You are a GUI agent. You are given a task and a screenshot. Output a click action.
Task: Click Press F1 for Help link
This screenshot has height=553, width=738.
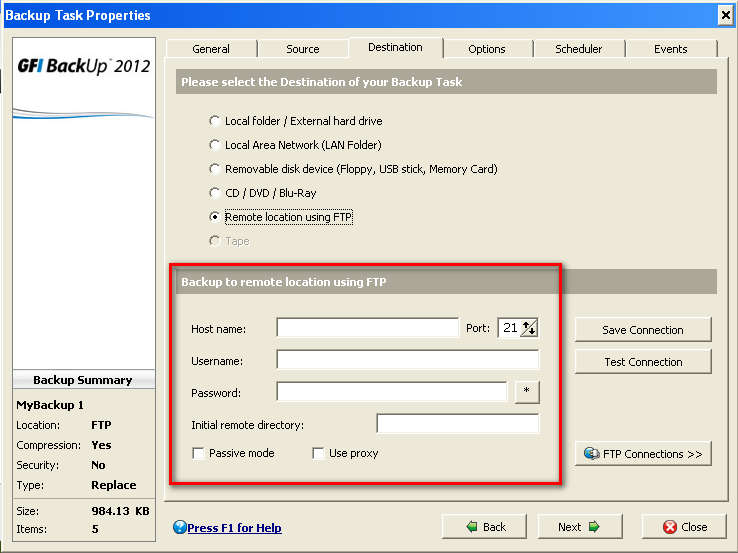pos(234,528)
